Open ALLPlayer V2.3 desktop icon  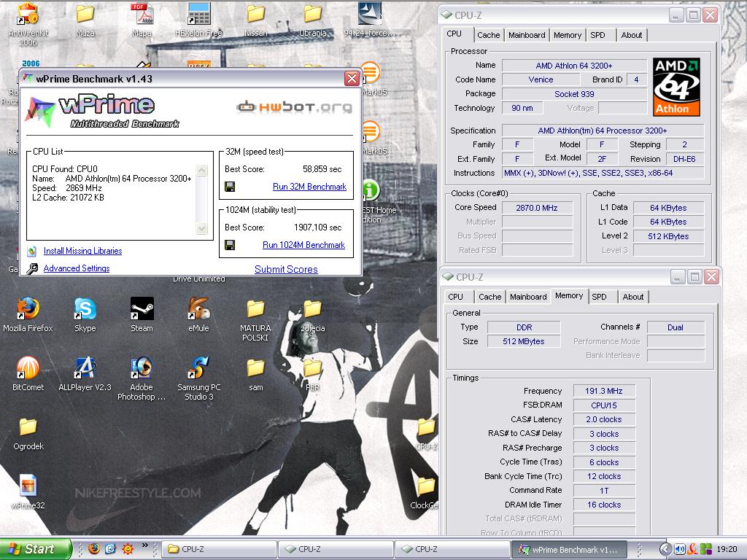[x=85, y=368]
